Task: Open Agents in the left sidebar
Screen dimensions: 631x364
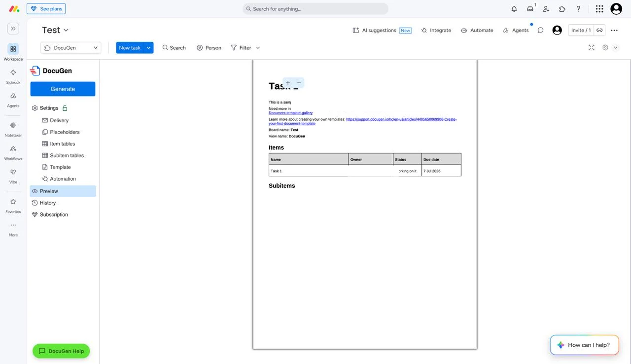Action: 13,99
